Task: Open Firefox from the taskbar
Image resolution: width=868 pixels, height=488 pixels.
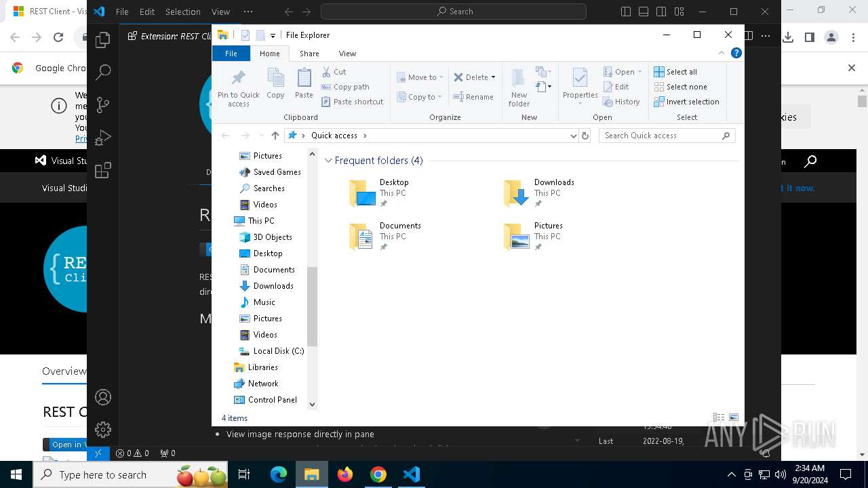Action: tap(345, 474)
